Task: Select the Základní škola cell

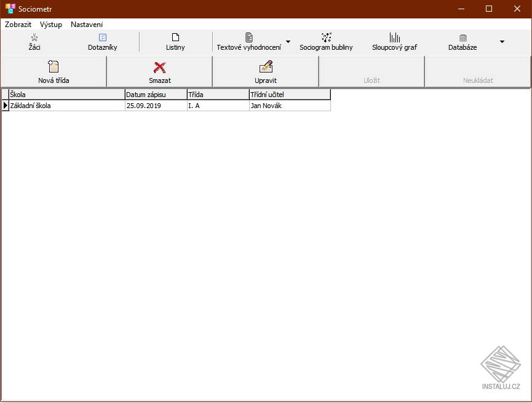Action: point(67,106)
